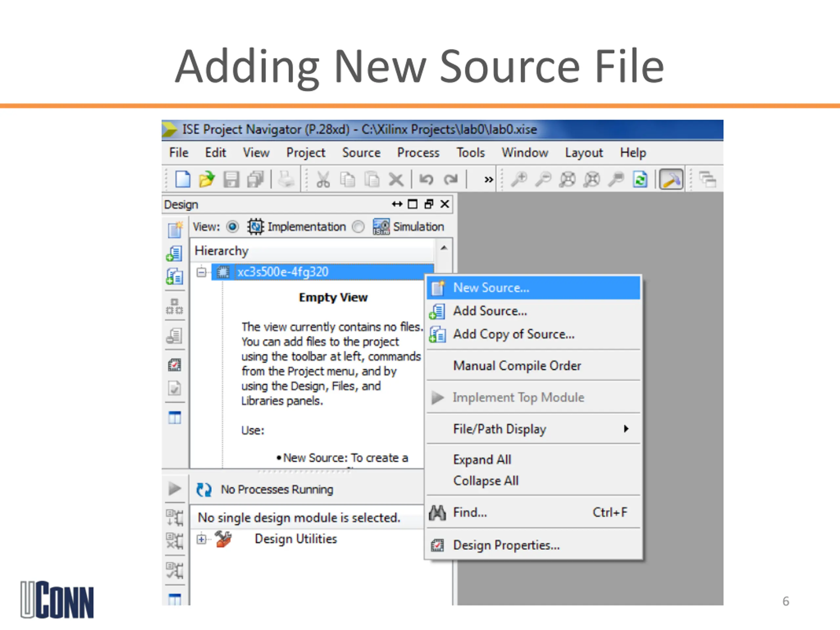Choose New Source... from context menu
The width and height of the screenshot is (840, 630).
(533, 288)
